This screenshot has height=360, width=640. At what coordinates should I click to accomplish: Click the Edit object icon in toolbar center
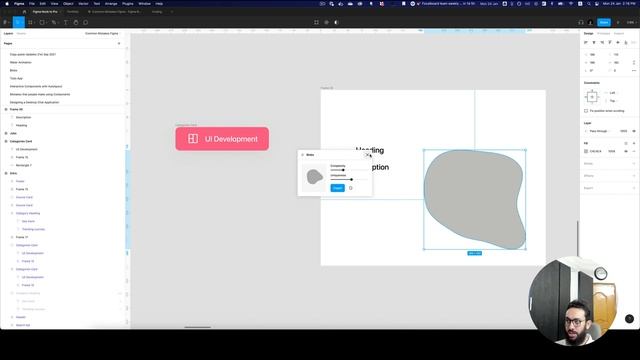coord(316,22)
